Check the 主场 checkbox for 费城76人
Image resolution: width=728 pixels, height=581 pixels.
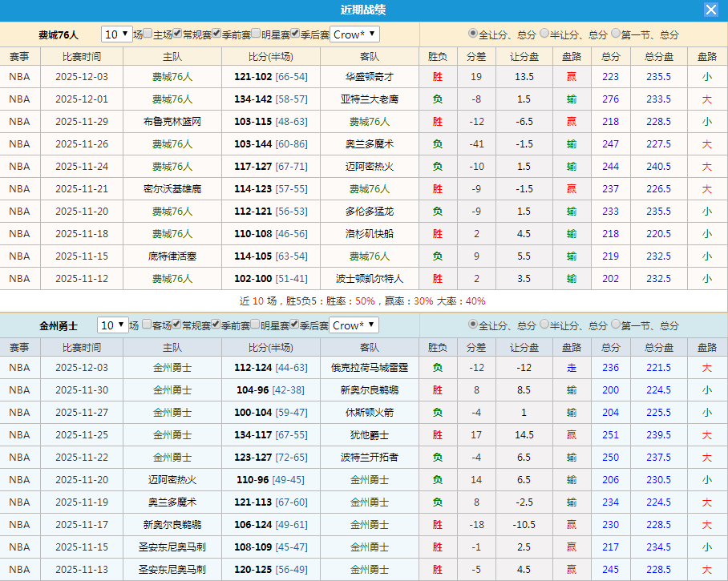[x=148, y=34]
